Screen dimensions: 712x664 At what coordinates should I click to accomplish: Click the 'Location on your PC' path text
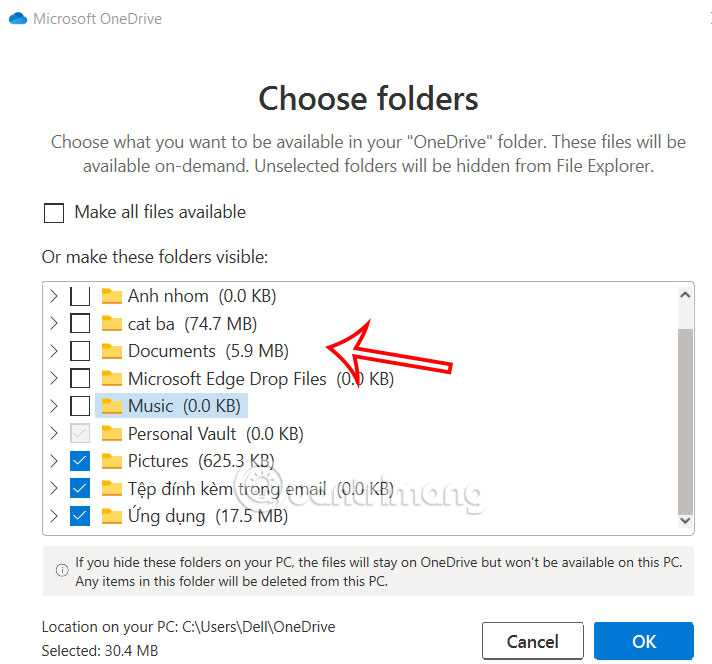(x=188, y=627)
